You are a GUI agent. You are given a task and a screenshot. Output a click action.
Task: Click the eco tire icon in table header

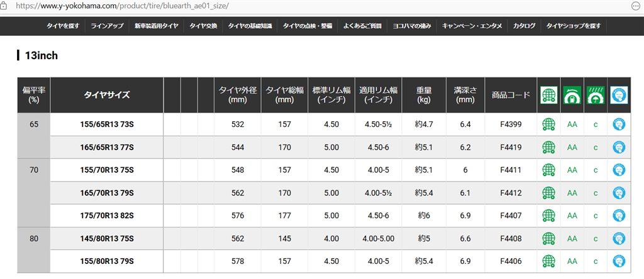click(549, 96)
